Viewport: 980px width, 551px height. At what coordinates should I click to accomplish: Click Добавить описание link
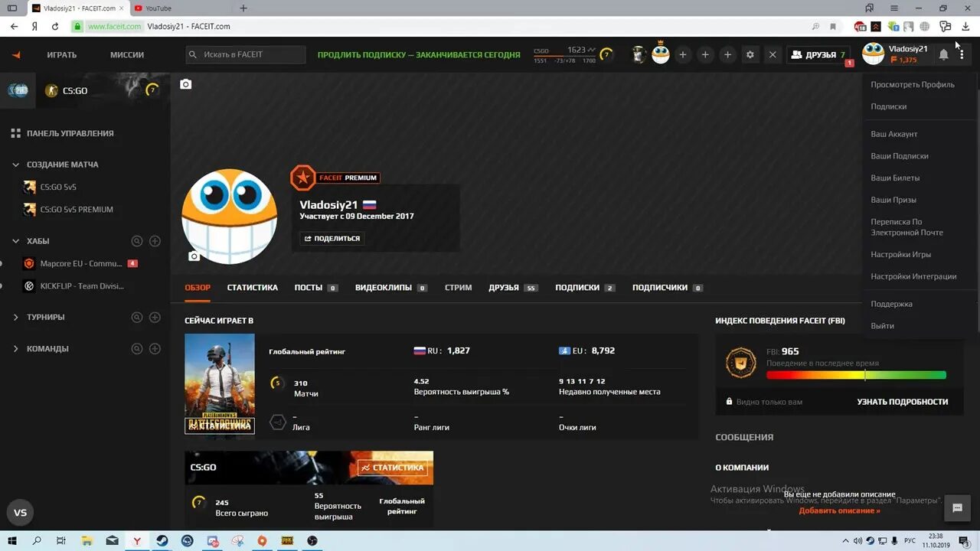839,510
